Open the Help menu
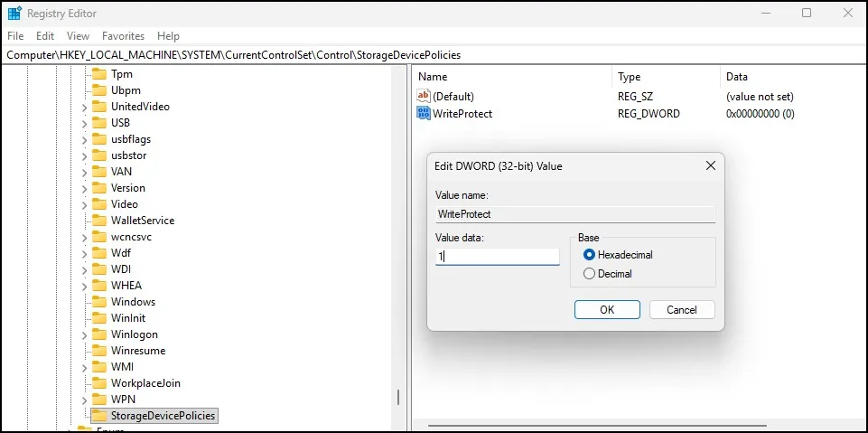 point(168,36)
